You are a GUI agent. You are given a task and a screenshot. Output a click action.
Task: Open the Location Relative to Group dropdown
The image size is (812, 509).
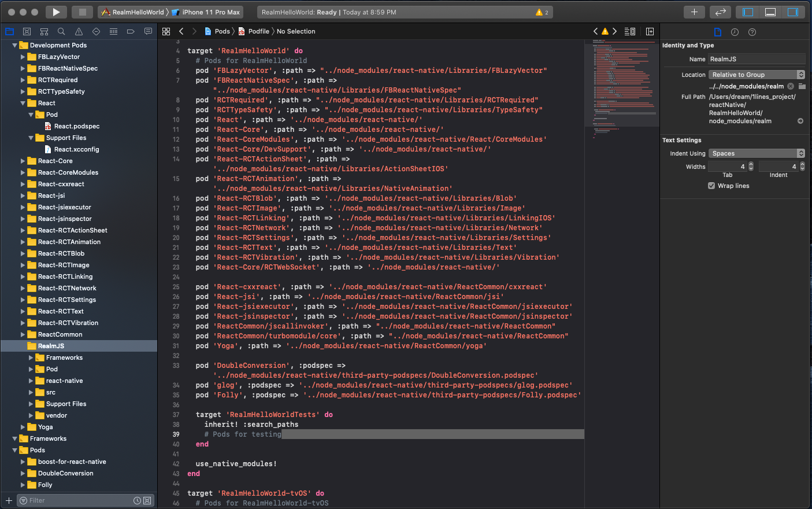point(757,75)
